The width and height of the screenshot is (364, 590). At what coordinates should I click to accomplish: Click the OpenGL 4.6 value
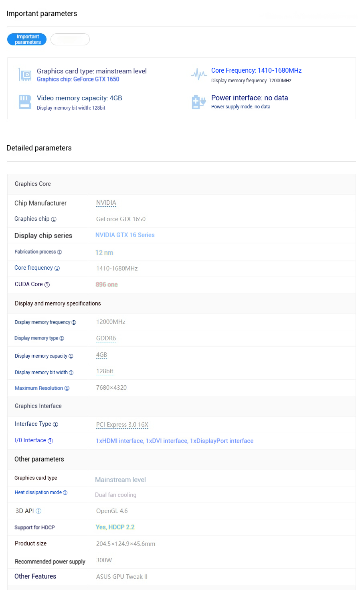(112, 511)
